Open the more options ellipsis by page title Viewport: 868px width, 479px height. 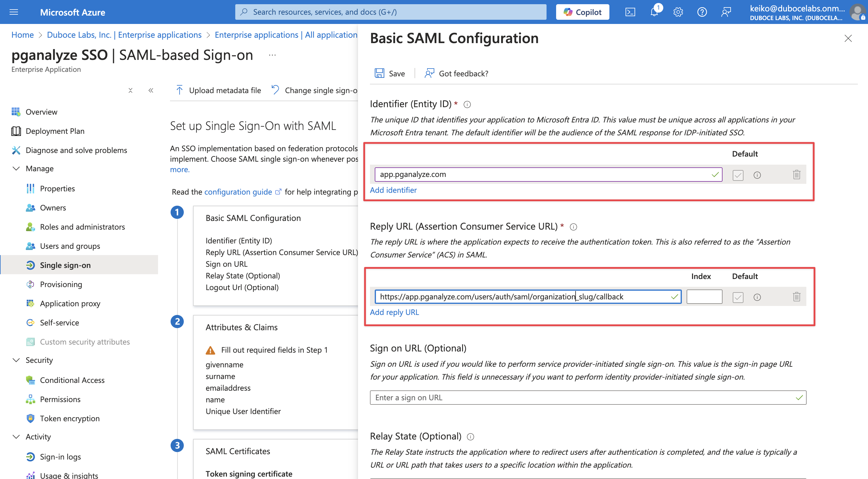(x=272, y=55)
